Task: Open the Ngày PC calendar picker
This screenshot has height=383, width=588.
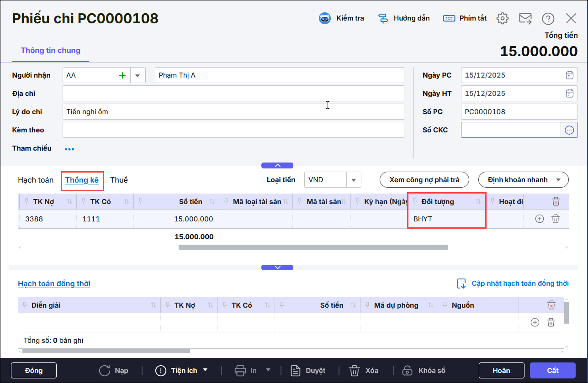Action: (x=569, y=75)
